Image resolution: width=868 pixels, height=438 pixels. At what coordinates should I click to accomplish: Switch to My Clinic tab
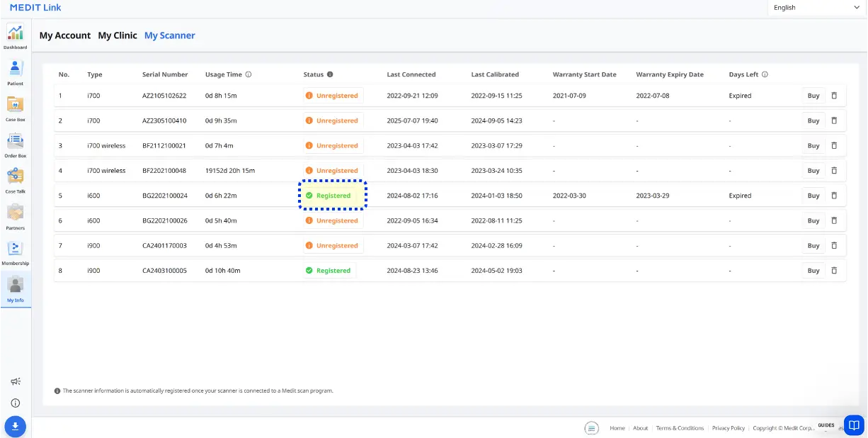[x=118, y=35]
